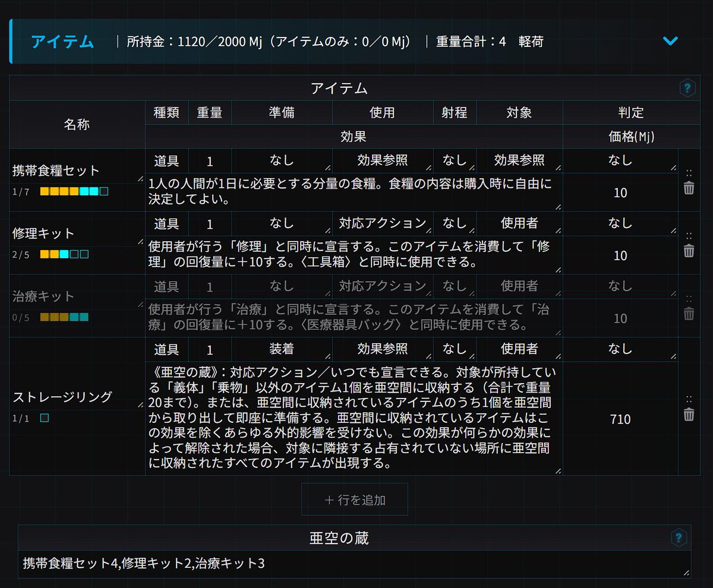This screenshot has height=588, width=713.
Task: Toggle the fifth usage box under 携帯食糧セット
Action: click(84, 191)
